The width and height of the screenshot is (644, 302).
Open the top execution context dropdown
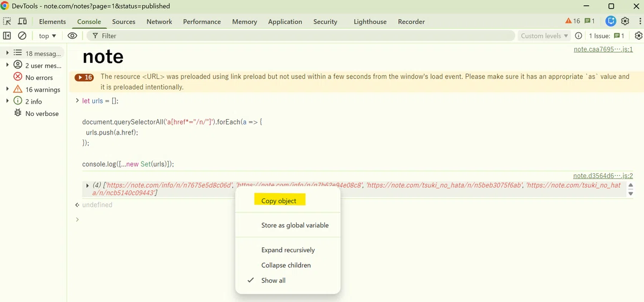coord(48,36)
